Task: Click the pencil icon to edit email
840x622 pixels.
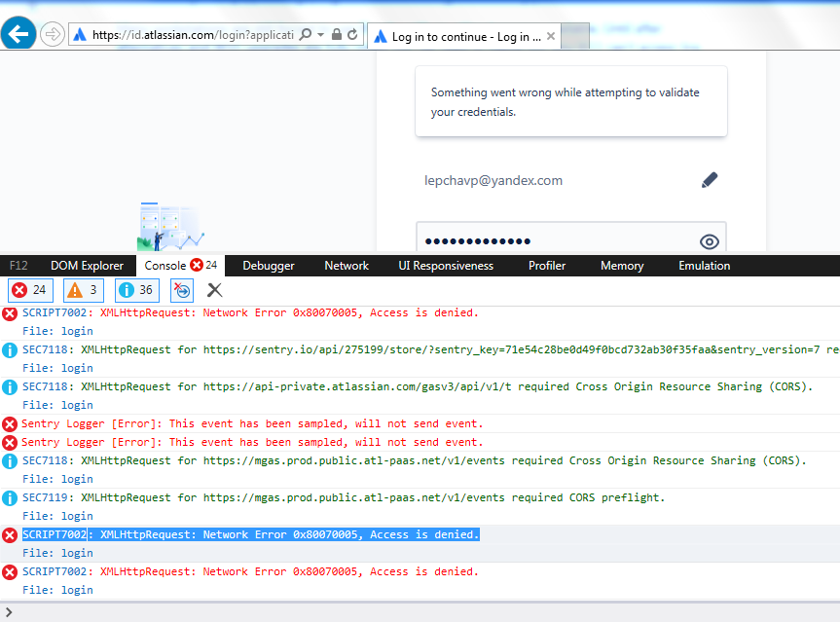Action: pos(710,180)
